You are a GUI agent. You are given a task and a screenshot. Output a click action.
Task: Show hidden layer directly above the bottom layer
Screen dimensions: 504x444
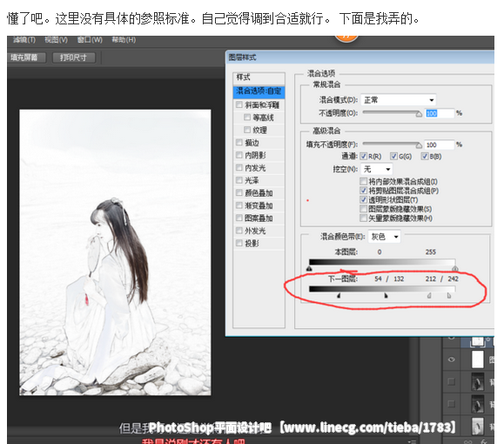[x=451, y=404]
